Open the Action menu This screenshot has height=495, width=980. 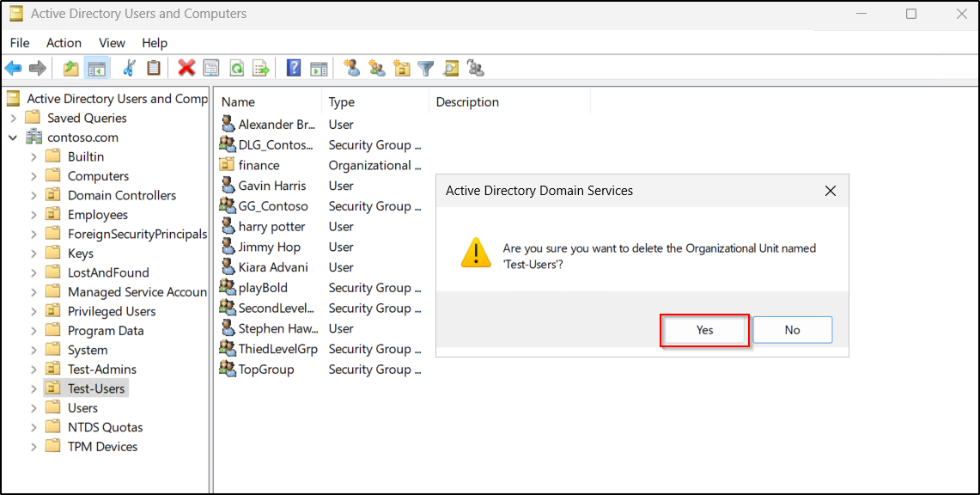coord(64,42)
